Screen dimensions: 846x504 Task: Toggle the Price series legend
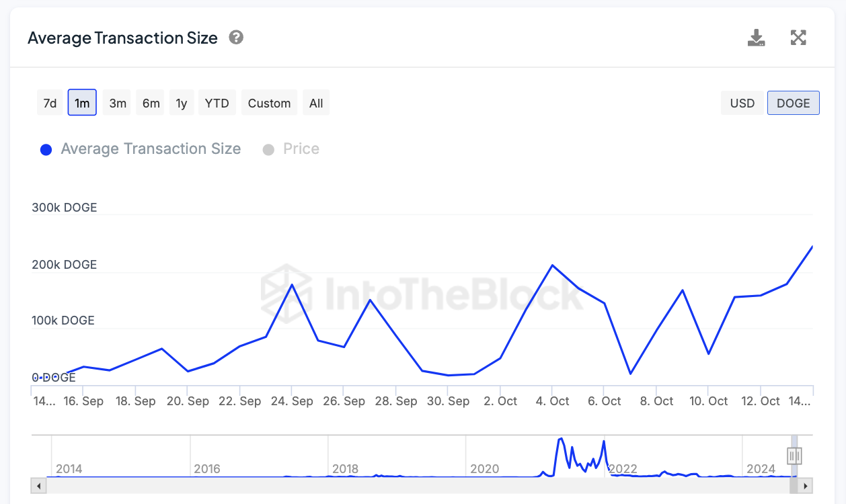click(291, 149)
